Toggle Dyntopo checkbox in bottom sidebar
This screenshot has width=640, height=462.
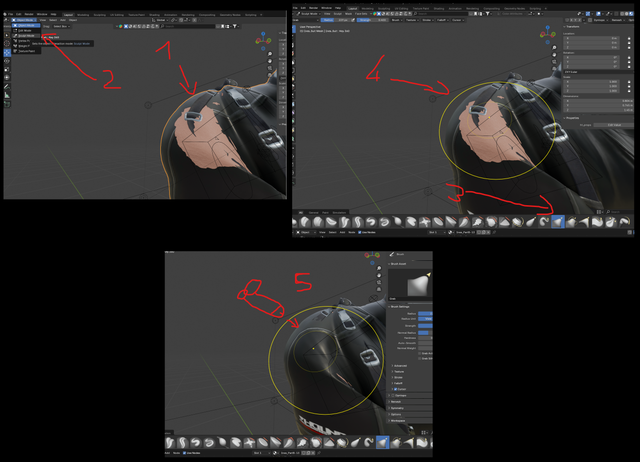(393, 395)
